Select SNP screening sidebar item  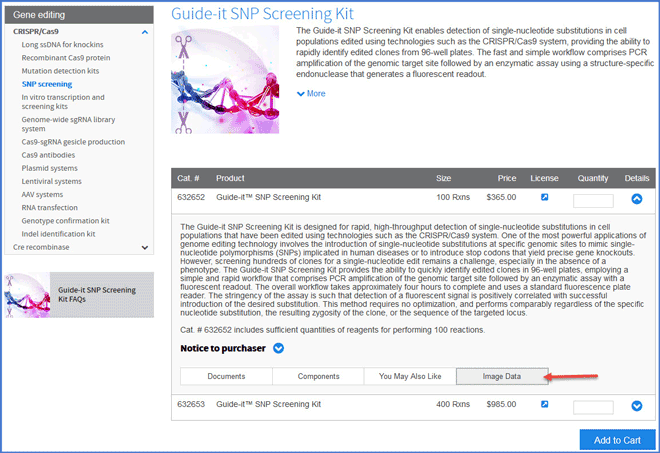click(47, 84)
